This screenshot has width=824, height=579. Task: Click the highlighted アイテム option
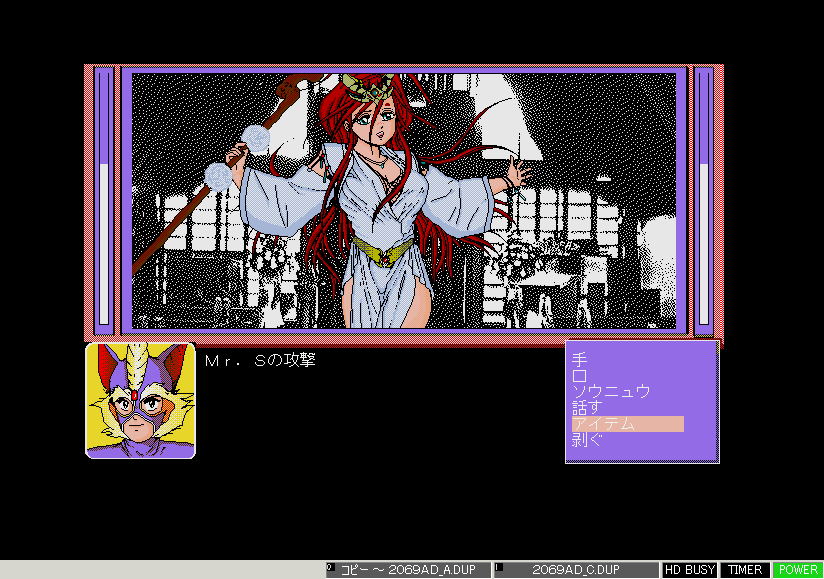click(x=626, y=424)
